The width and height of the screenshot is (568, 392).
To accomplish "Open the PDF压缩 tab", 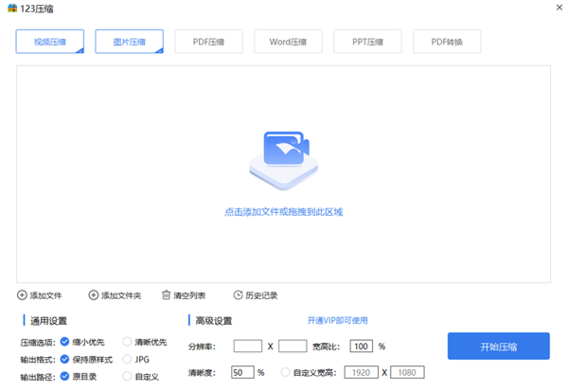I will (x=208, y=42).
